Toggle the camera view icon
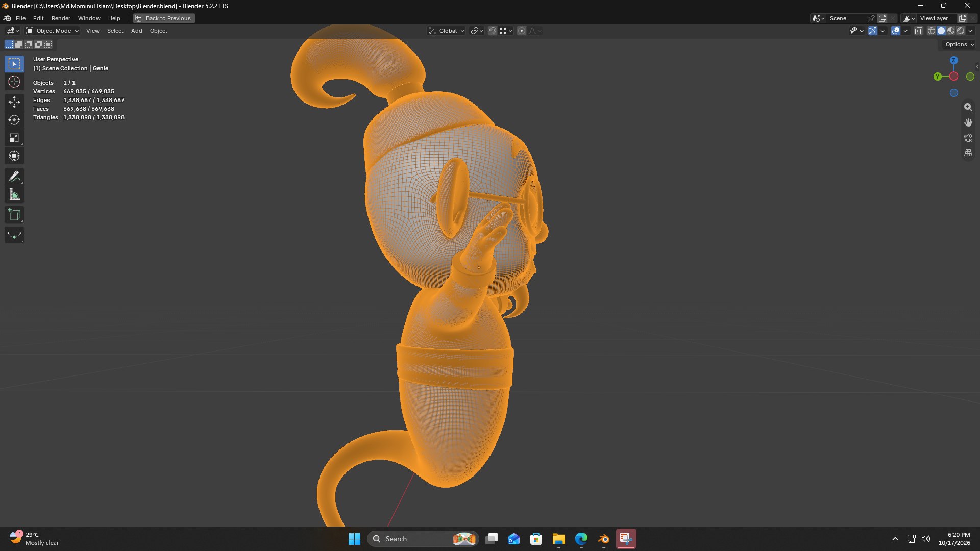Viewport: 980px width, 551px height. [968, 138]
